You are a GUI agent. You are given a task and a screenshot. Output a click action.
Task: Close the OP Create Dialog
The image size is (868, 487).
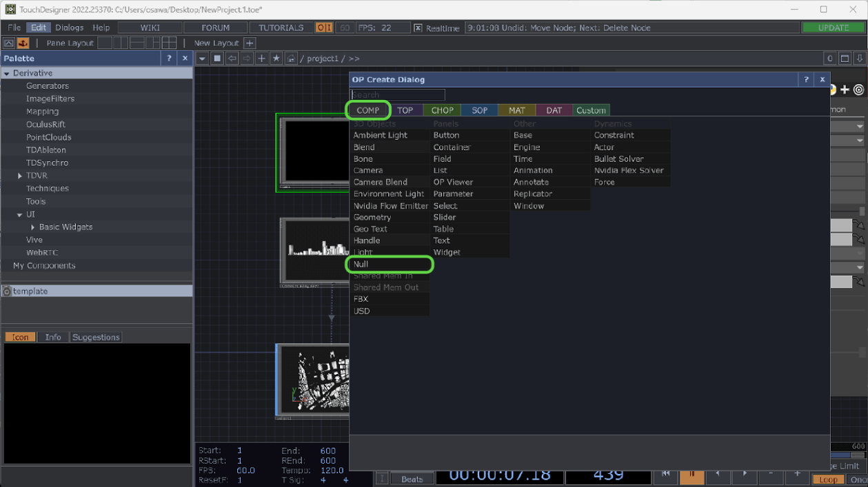[822, 79]
